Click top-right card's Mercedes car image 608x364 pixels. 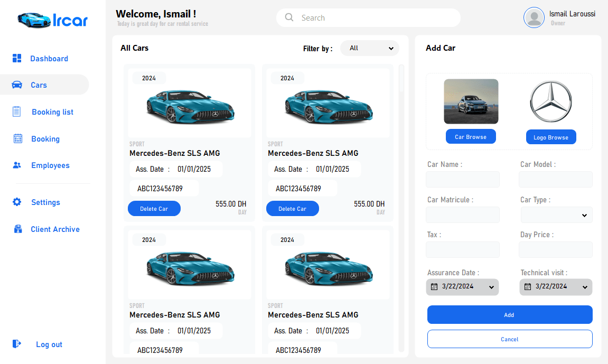(329, 107)
